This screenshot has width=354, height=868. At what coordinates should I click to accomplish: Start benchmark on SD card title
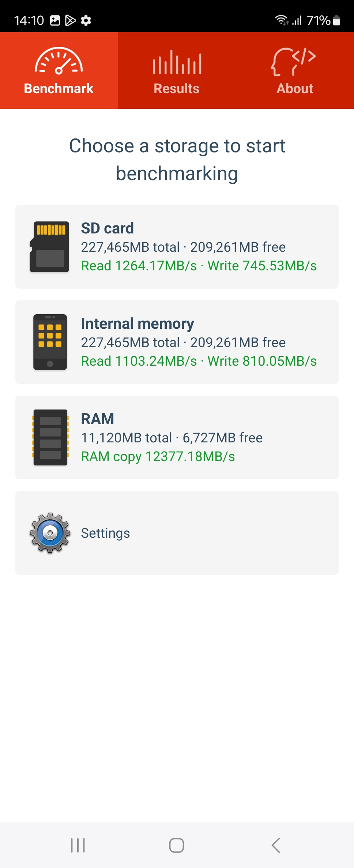click(x=107, y=228)
